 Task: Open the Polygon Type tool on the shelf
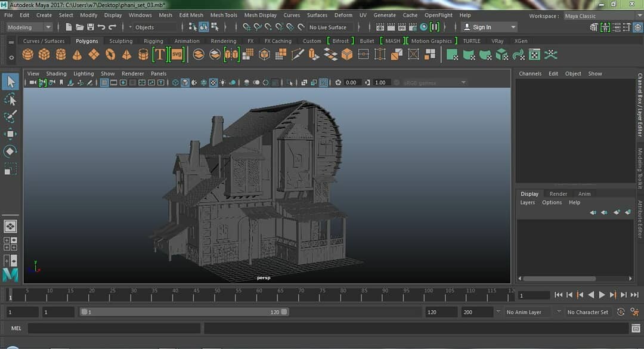160,54
